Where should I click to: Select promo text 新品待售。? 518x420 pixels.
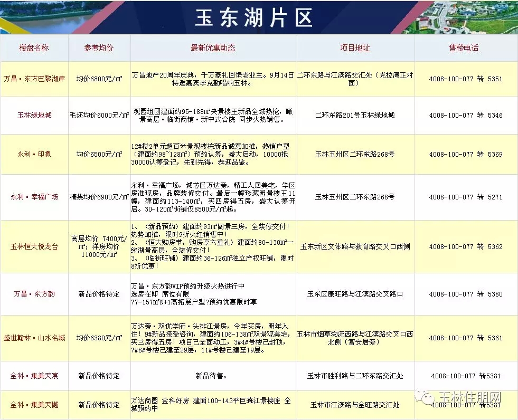tap(211, 376)
